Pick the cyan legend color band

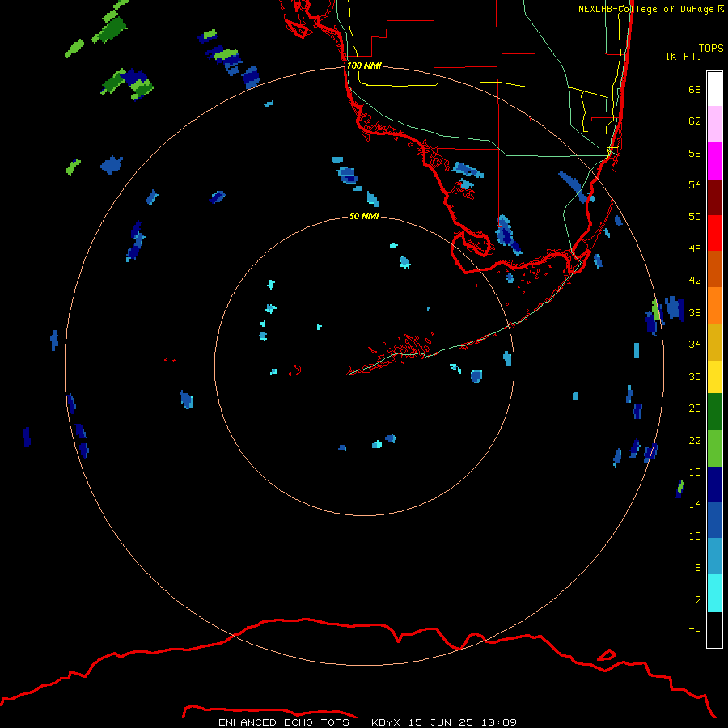click(x=714, y=593)
